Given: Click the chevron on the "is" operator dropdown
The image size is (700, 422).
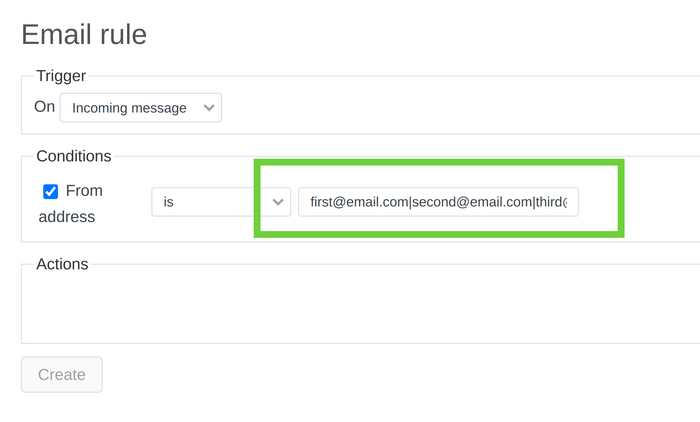Looking at the screenshot, I should click(x=277, y=202).
